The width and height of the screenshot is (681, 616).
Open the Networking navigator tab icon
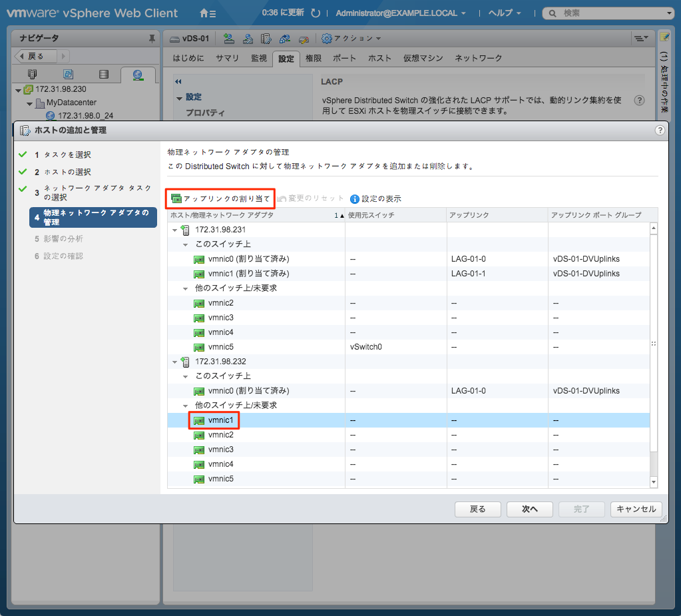click(x=138, y=75)
